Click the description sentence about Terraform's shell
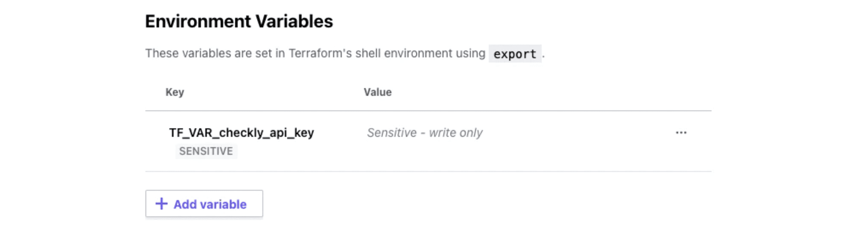 [x=315, y=53]
